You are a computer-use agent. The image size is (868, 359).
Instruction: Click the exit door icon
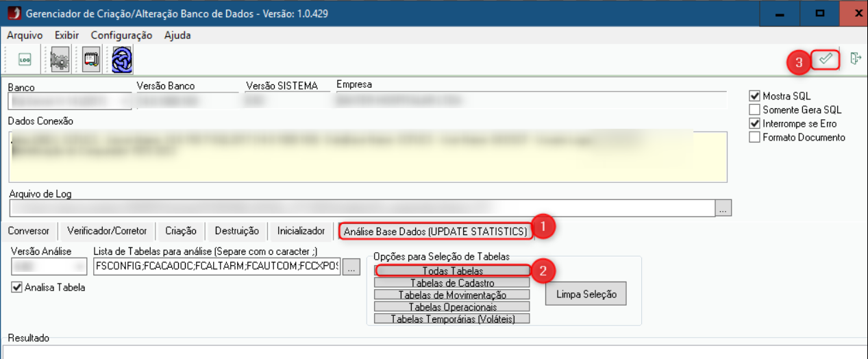click(x=855, y=59)
